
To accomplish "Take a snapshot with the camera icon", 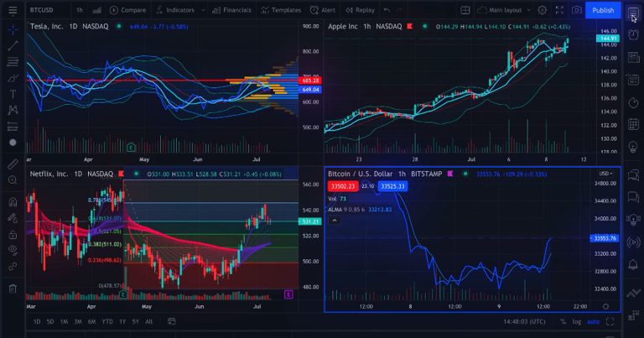I will point(577,10).
